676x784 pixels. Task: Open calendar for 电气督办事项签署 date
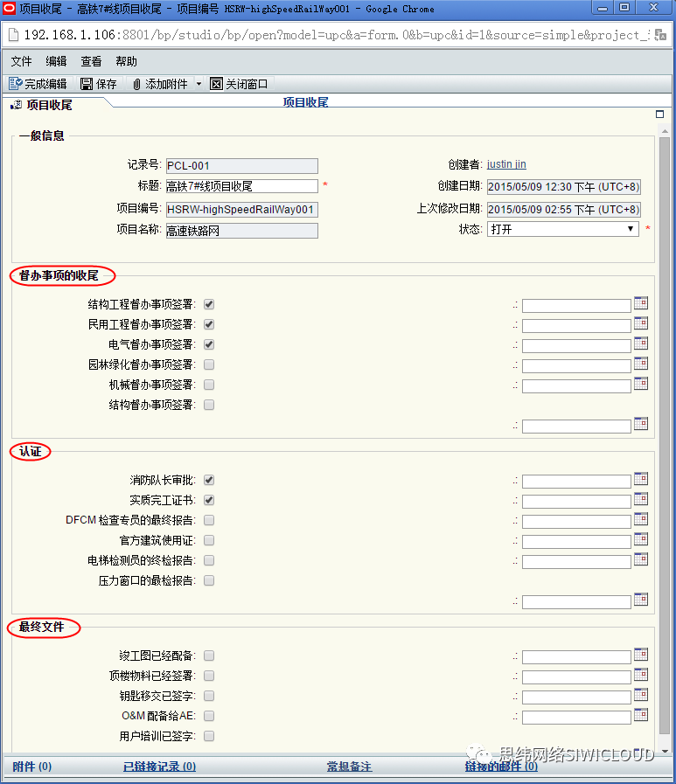640,343
